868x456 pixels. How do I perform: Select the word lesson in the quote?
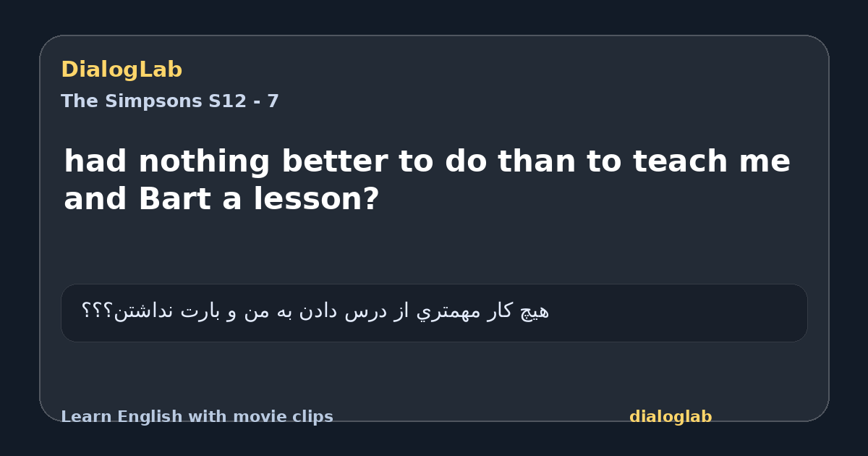[315, 199]
